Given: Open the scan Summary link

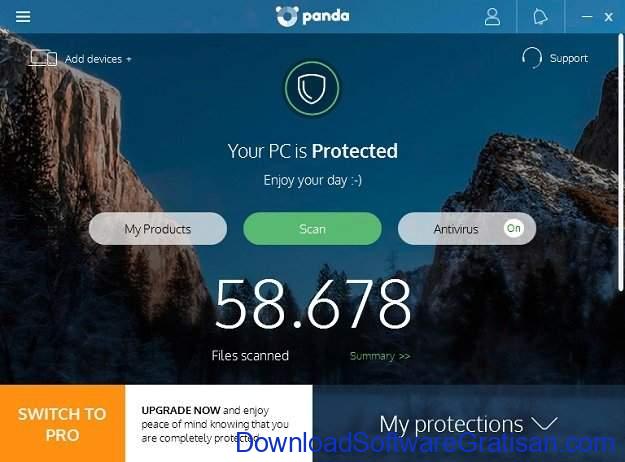Looking at the screenshot, I should 380,356.
